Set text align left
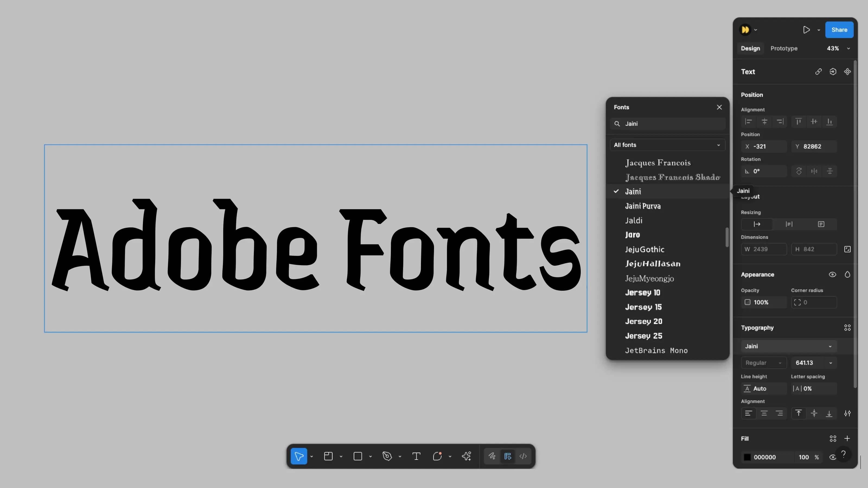The height and width of the screenshot is (488, 868). click(x=748, y=413)
